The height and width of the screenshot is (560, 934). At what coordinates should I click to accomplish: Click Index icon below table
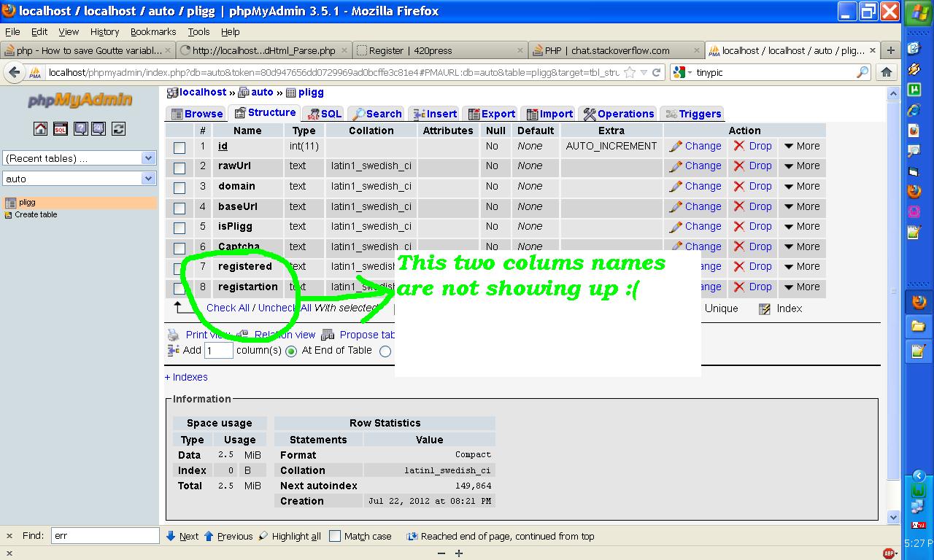pyautogui.click(x=764, y=309)
